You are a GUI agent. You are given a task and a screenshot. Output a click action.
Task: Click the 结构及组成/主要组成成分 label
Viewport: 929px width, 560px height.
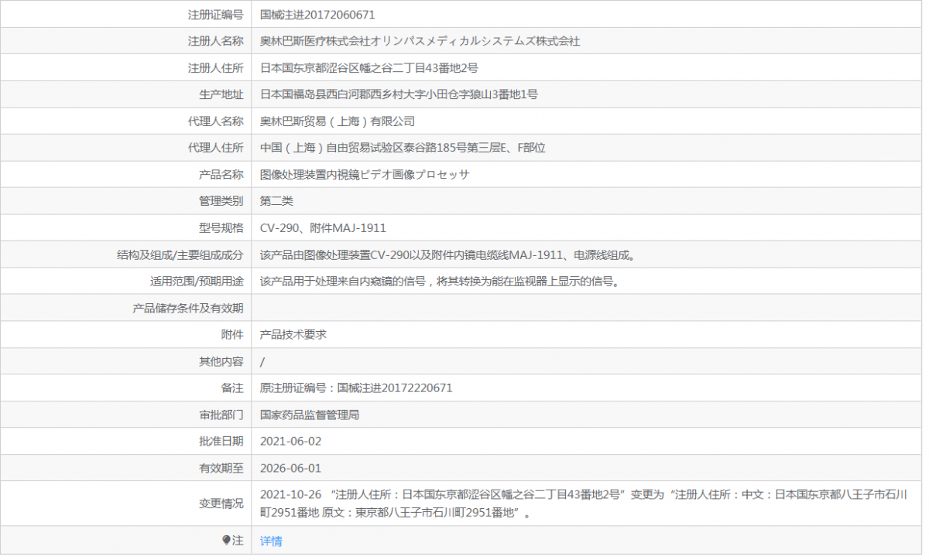point(180,254)
